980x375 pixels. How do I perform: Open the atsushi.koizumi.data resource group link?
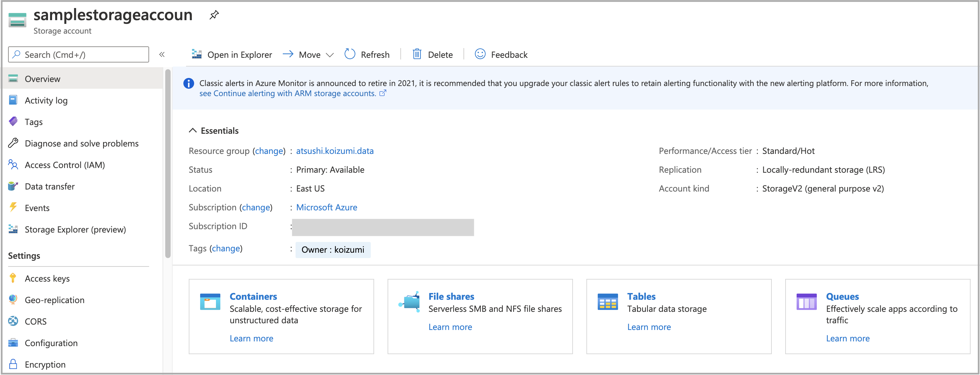tap(335, 151)
